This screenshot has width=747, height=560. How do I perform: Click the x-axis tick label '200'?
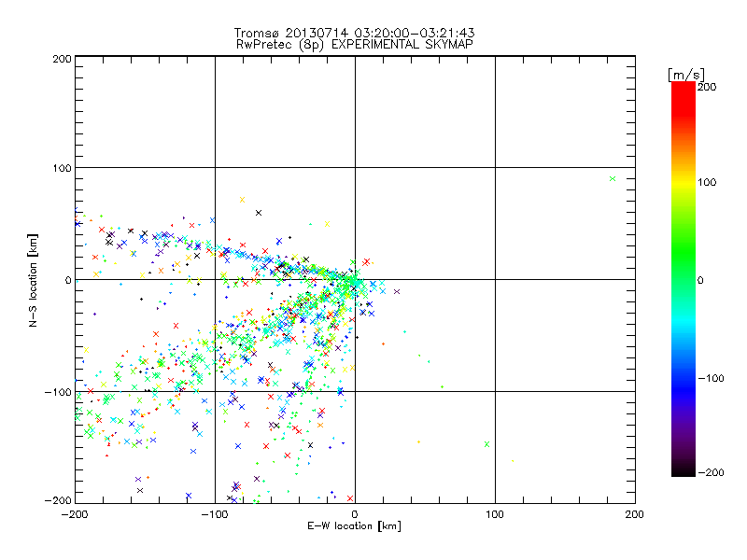click(x=635, y=514)
